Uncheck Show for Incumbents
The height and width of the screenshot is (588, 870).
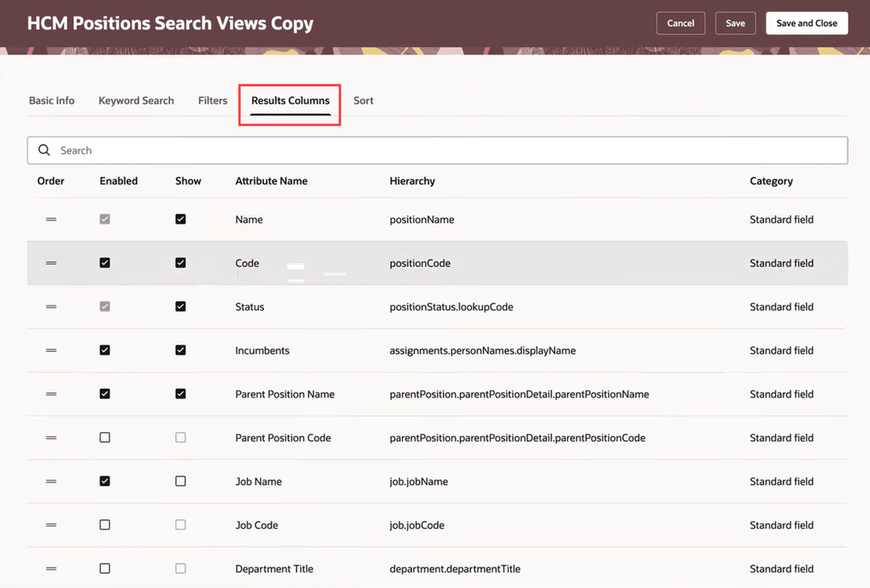[180, 350]
